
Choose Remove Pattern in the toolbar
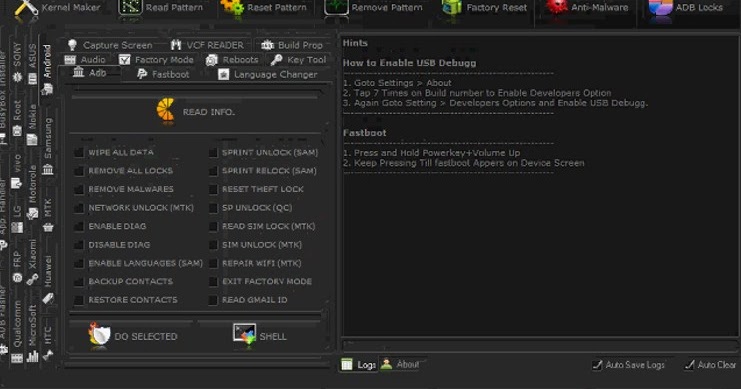373,8
